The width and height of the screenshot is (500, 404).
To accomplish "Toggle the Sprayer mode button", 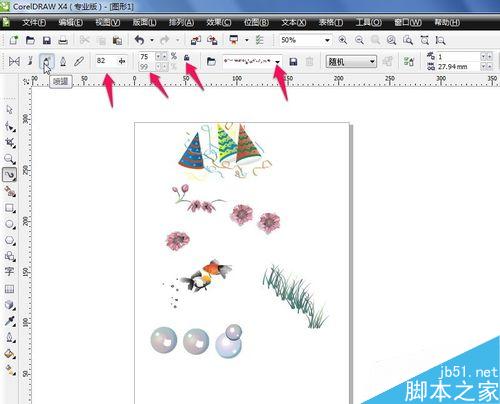I will [47, 61].
